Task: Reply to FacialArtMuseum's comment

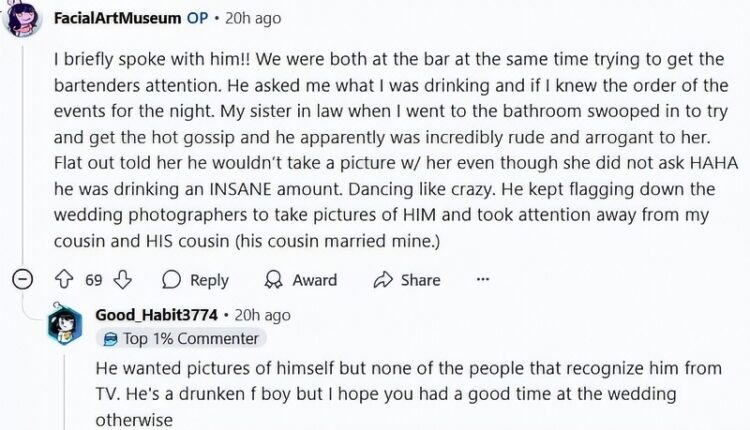Action: [x=195, y=280]
